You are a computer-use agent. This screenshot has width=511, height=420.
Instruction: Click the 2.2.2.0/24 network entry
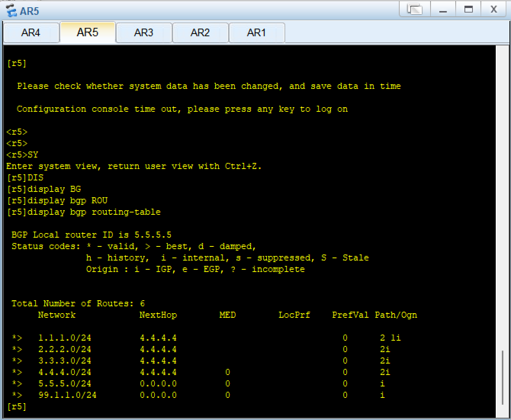pyautogui.click(x=64, y=349)
